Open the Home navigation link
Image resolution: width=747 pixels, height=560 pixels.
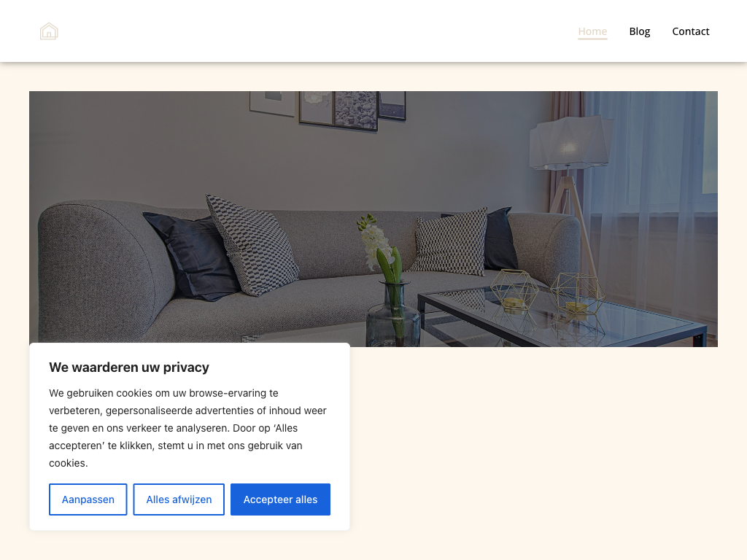tap(592, 31)
